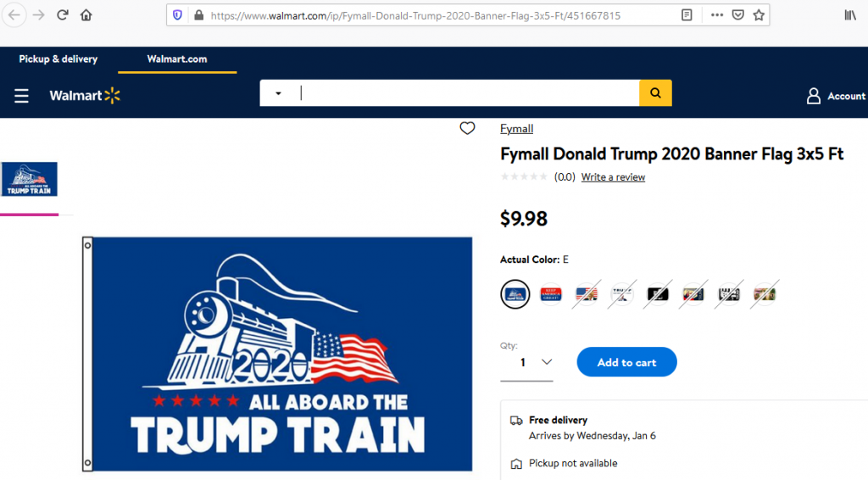Toggle reader view in address bar
Image resolution: width=868 pixels, height=480 pixels.
(x=687, y=15)
